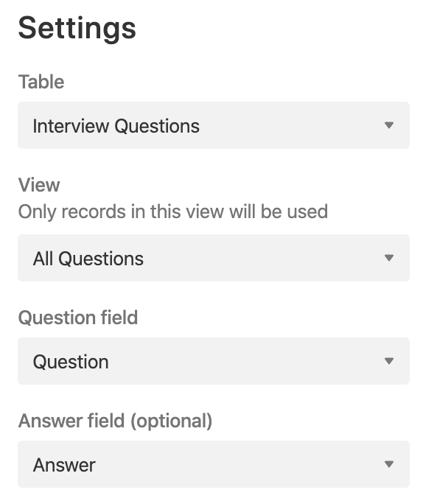Click the selected 'Question' value text
The image size is (423, 504).
71,362
